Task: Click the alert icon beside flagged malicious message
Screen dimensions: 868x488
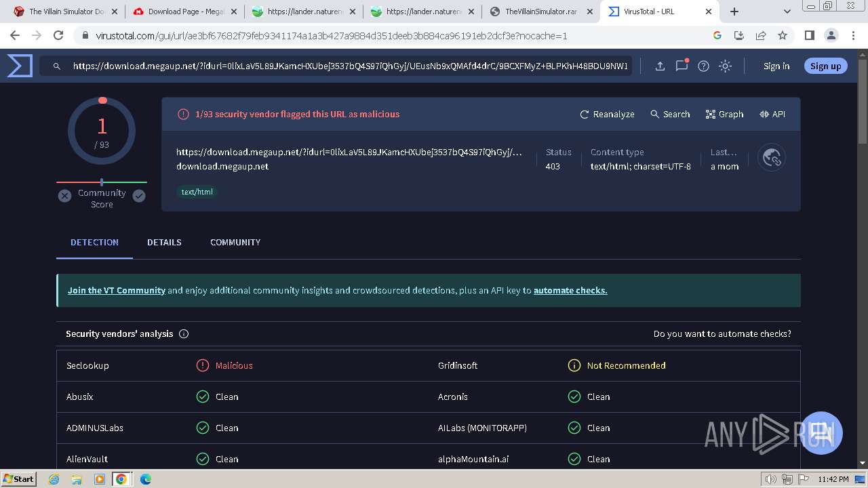Action: pyautogui.click(x=183, y=114)
